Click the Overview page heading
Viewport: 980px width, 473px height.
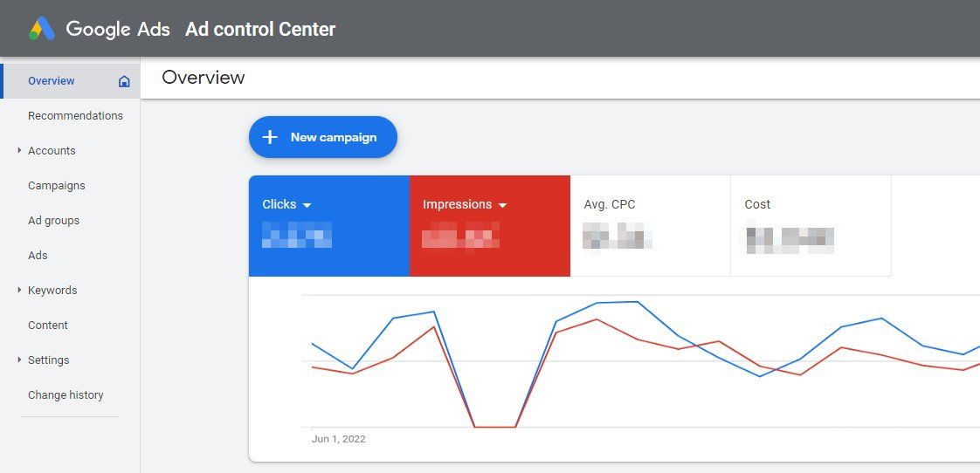coord(204,78)
